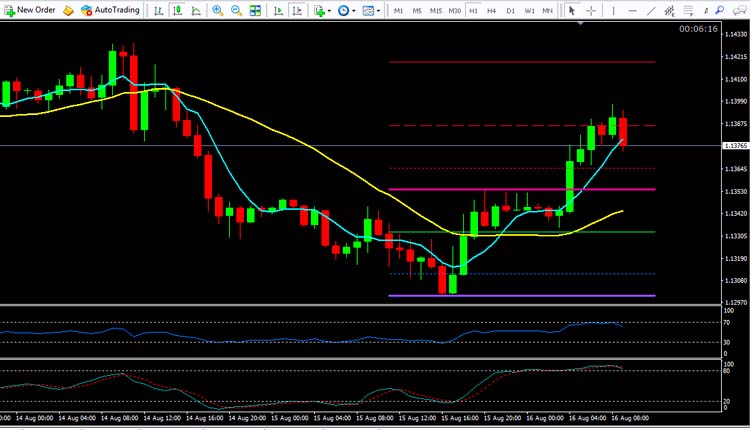The height and width of the screenshot is (430, 750).
Task: Toggle the AutoTrading button
Action: (x=110, y=10)
